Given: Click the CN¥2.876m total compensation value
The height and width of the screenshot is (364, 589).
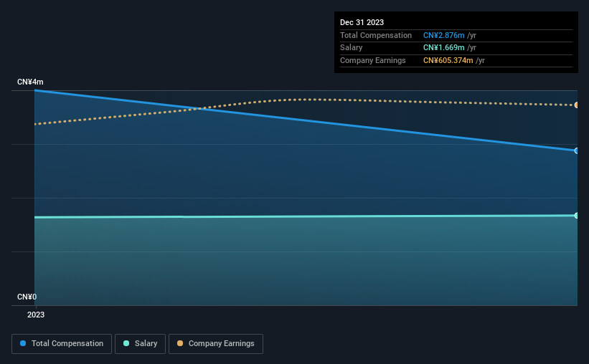Looking at the screenshot, I should pyautogui.click(x=443, y=35).
